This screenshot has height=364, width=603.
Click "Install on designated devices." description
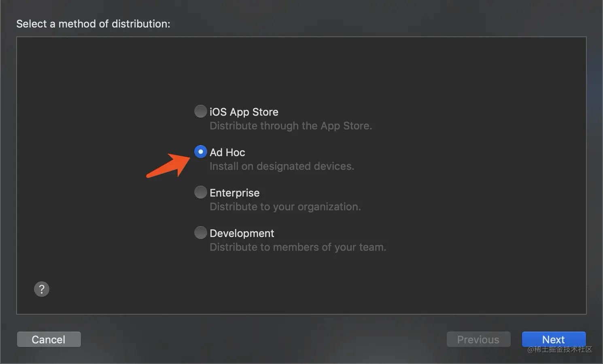click(x=282, y=166)
